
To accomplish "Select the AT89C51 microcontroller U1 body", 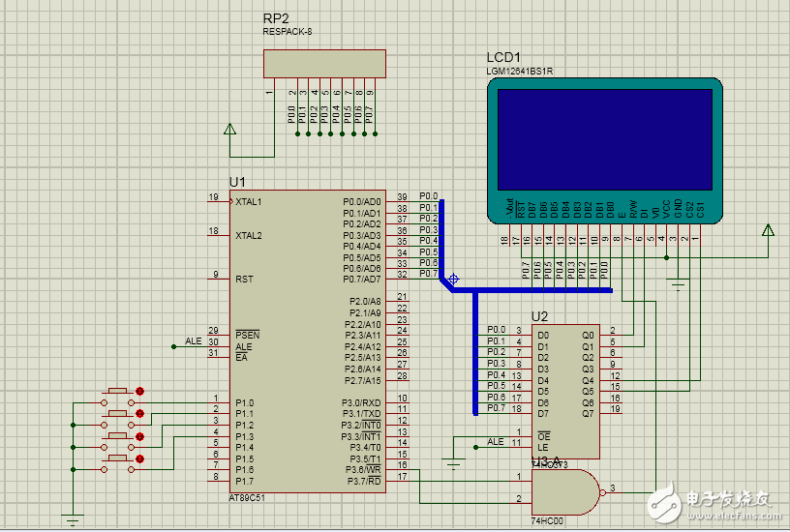I will [307, 341].
